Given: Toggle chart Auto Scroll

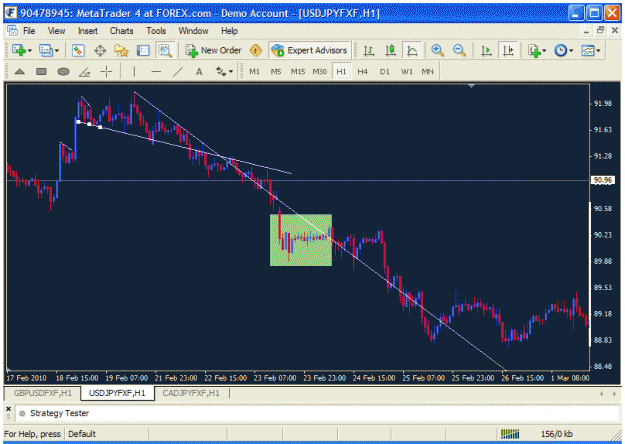Looking at the screenshot, I should click(486, 51).
